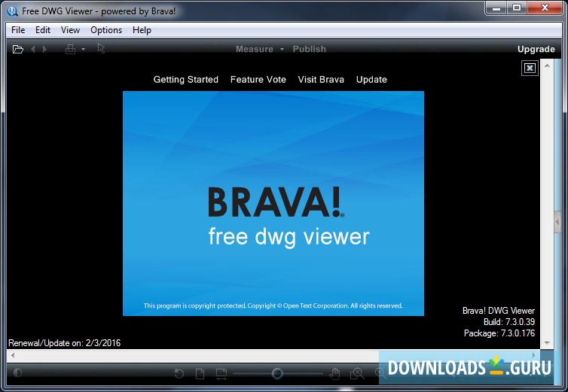
Task: Maximize the Free DWG Viewer window
Action: point(517,8)
